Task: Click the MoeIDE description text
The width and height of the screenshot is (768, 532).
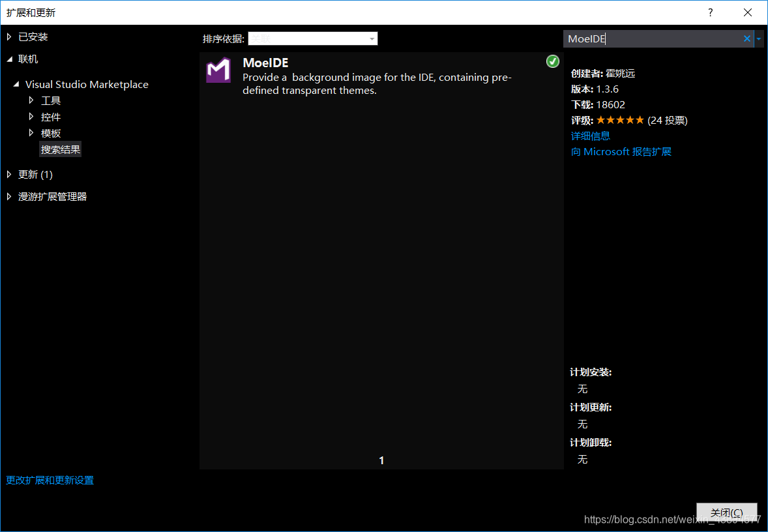Action: 377,83
